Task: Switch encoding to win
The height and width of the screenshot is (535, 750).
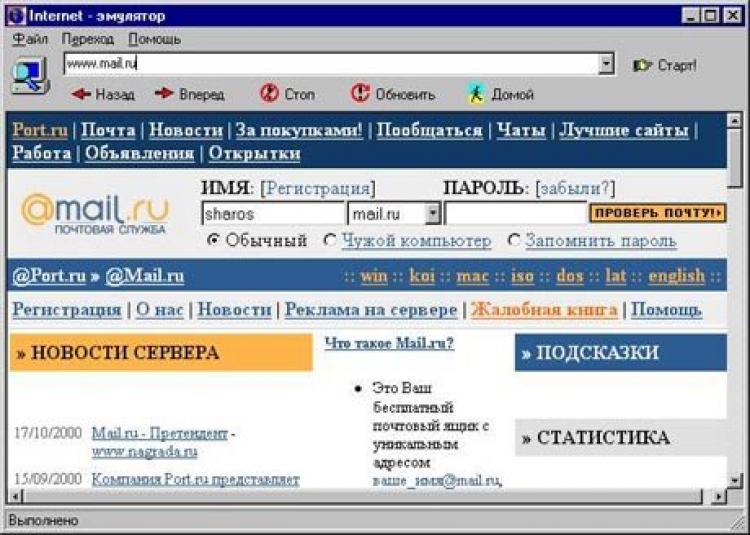Action: point(374,276)
